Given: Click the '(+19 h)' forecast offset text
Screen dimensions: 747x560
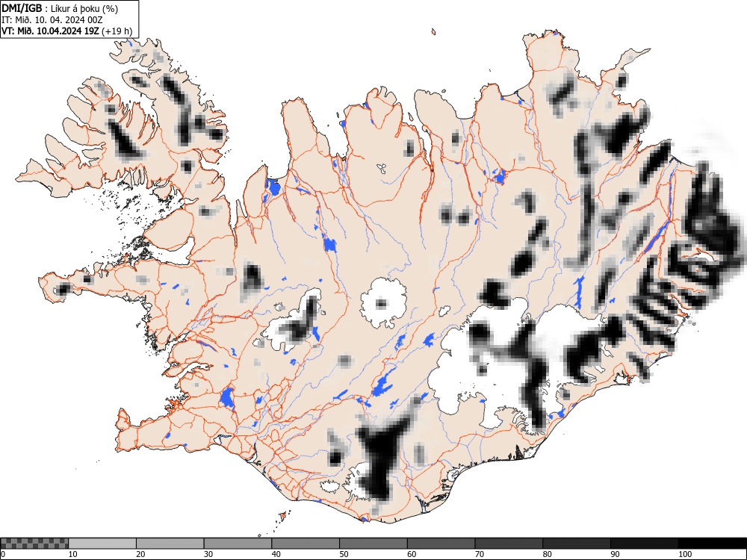Looking at the screenshot, I should (x=117, y=31).
